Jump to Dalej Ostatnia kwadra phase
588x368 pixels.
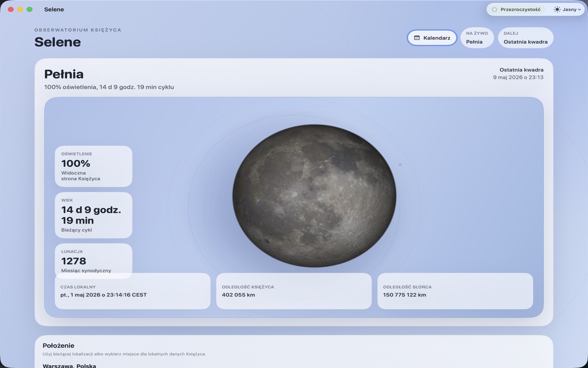pos(526,38)
